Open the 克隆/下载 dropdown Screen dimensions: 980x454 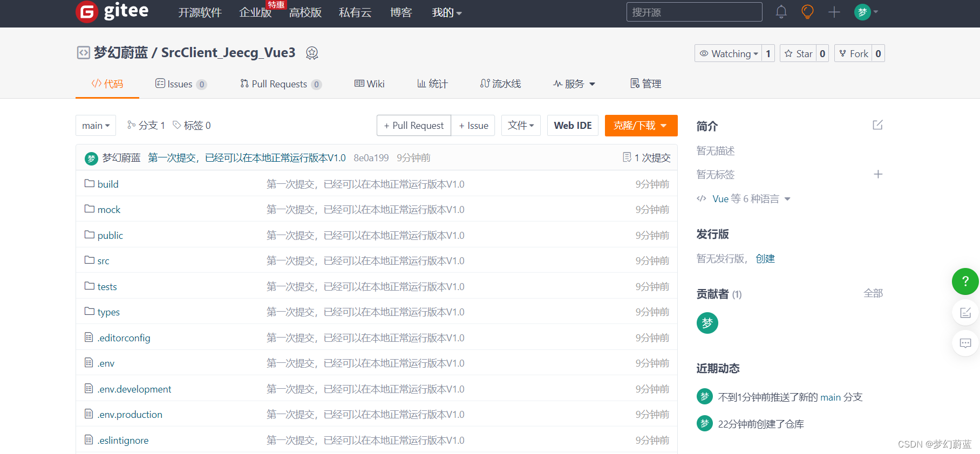pos(641,125)
